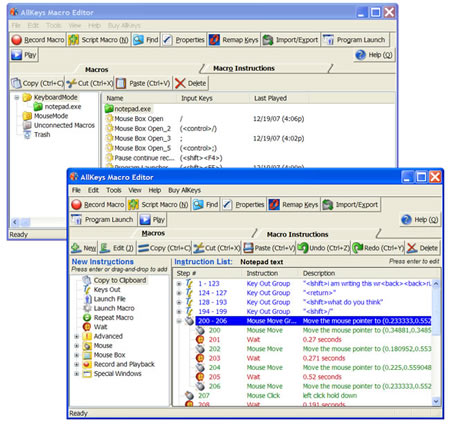Collapse the 200 - 206 Mouse Move Group
450x426 pixels.
point(179,321)
